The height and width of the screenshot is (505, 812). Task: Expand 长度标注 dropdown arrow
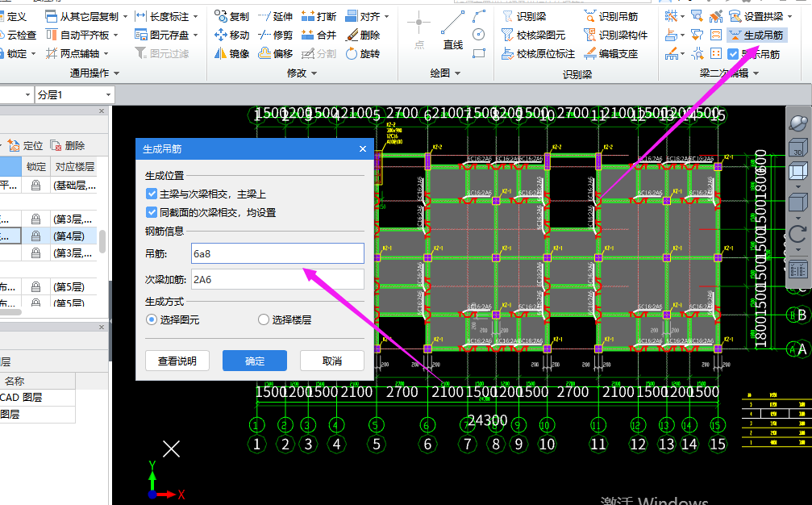196,17
